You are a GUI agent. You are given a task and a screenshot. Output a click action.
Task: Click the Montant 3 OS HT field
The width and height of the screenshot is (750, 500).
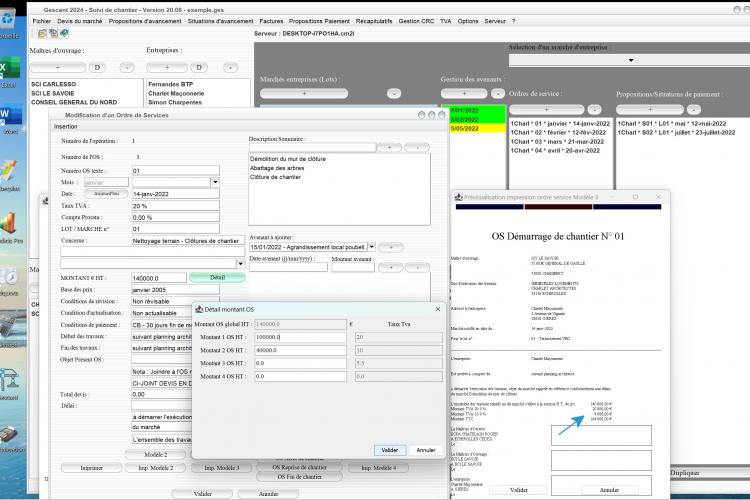(x=300, y=363)
